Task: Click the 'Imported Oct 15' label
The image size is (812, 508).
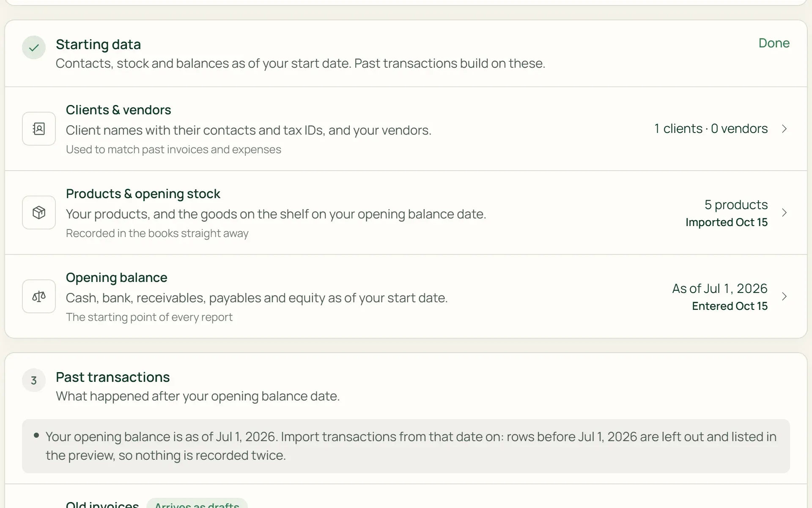Action: point(727,222)
